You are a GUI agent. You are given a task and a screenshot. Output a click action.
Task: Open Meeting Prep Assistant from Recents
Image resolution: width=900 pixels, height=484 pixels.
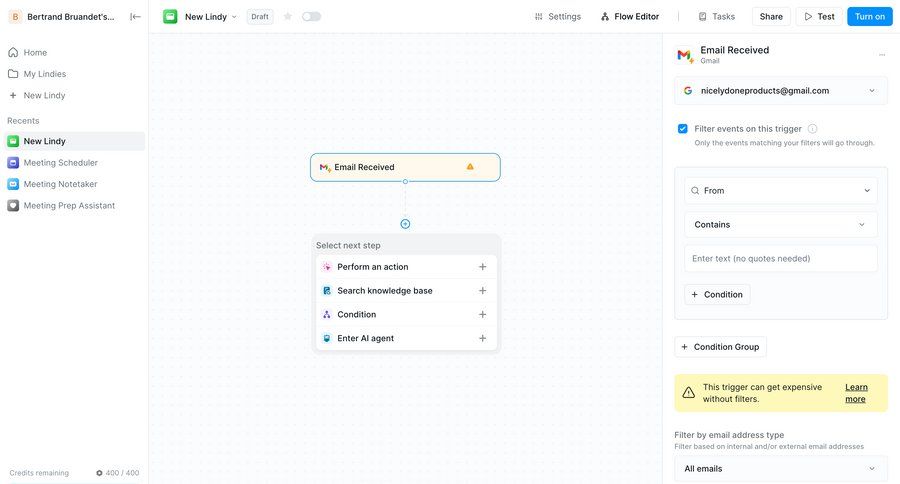tap(75, 206)
